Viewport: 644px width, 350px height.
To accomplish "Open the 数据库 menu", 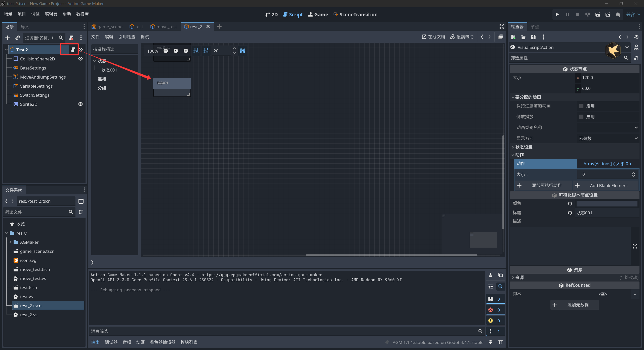I will (x=82, y=14).
